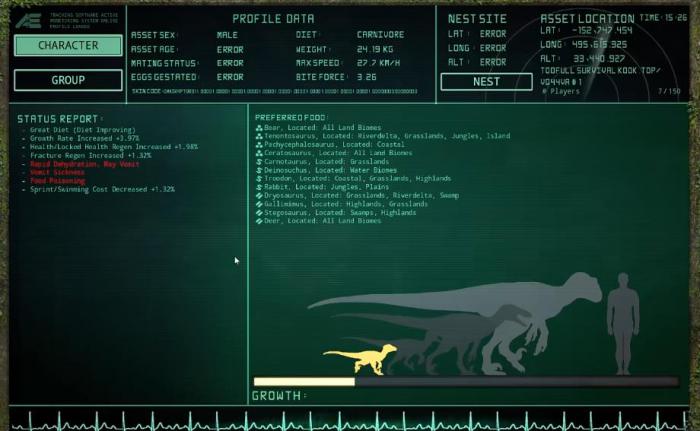
Task: Click the nutrient icon beside Boar
Action: point(259,128)
